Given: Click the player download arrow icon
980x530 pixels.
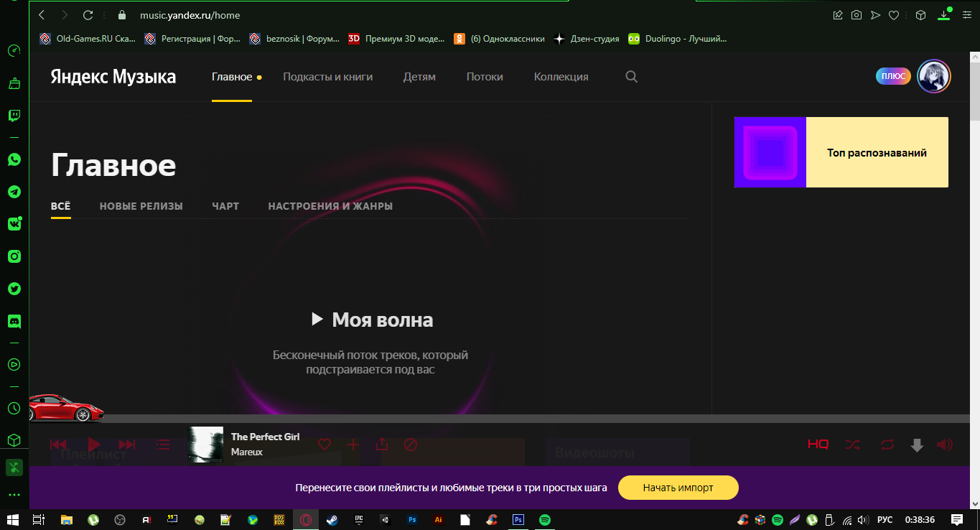Looking at the screenshot, I should (x=917, y=445).
